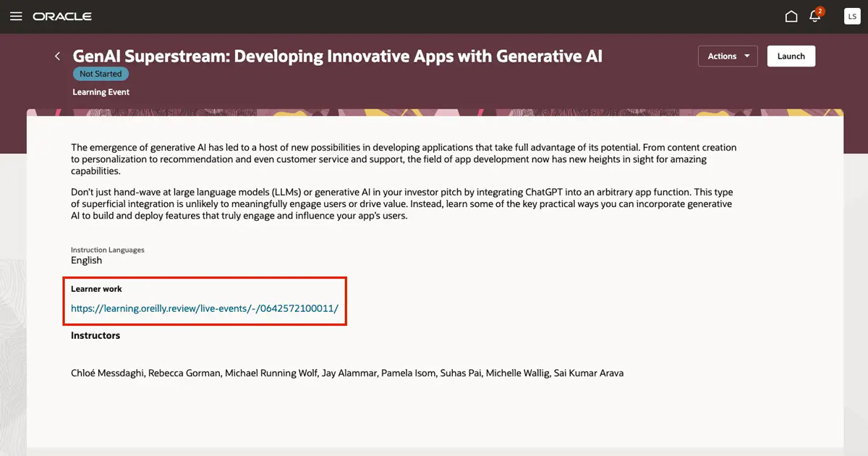Launch the learning event

791,56
